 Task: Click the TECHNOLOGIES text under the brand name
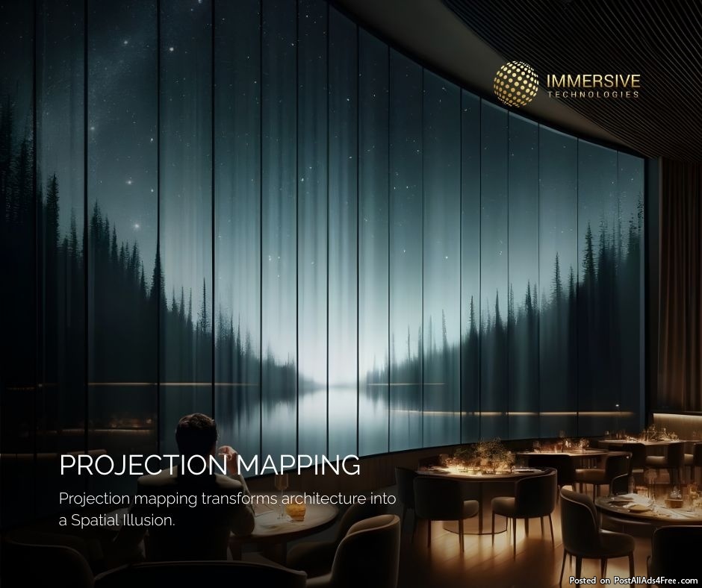593,95
